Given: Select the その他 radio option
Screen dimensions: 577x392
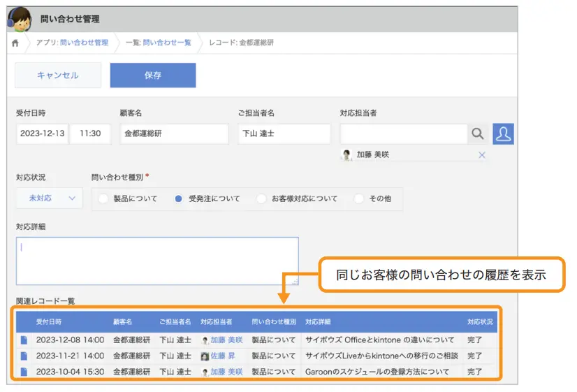Looking at the screenshot, I should (359, 198).
